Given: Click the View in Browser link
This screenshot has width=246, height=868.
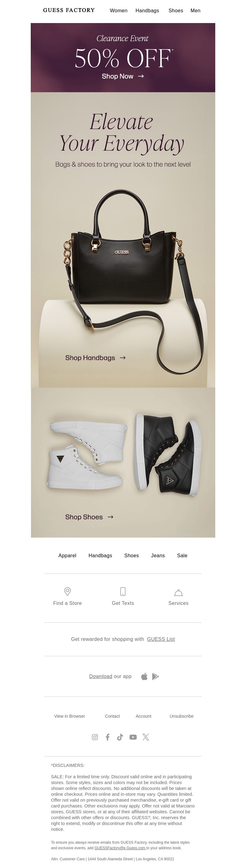Looking at the screenshot, I should [x=69, y=716].
